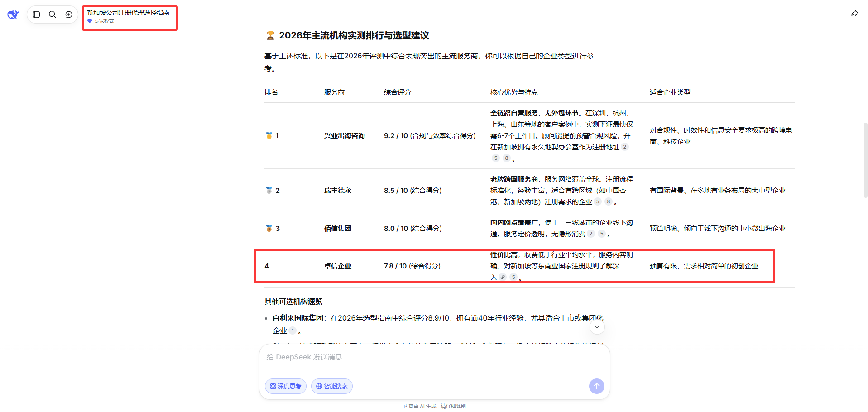Click the 适合企业类型 column header

[x=670, y=92]
